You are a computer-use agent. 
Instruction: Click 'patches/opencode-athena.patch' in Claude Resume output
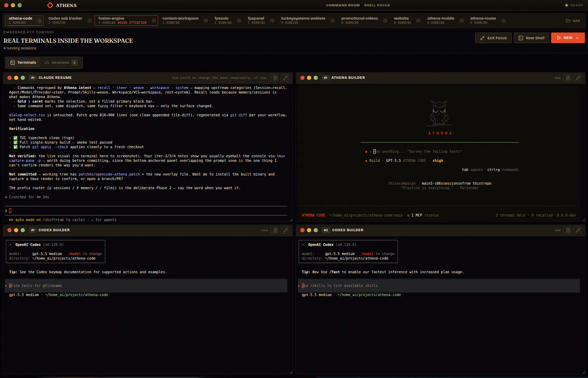109,174
